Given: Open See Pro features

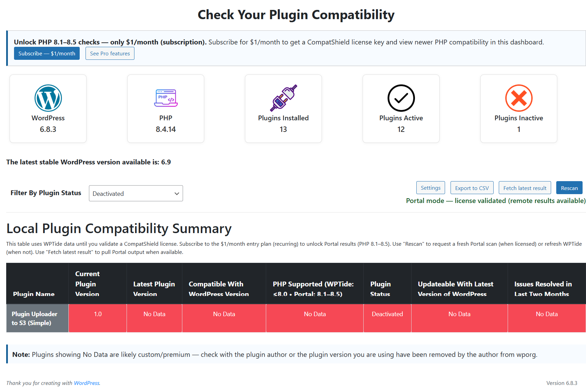Looking at the screenshot, I should [x=110, y=54].
